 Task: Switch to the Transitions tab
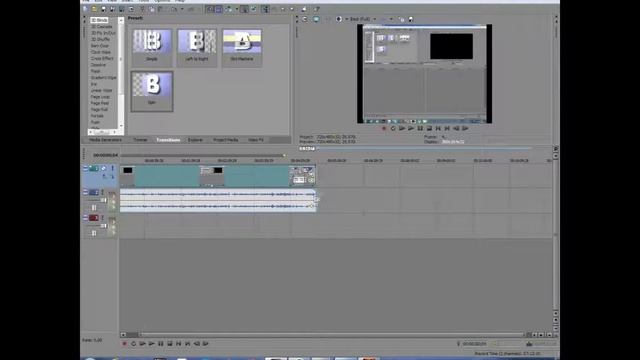pos(168,140)
